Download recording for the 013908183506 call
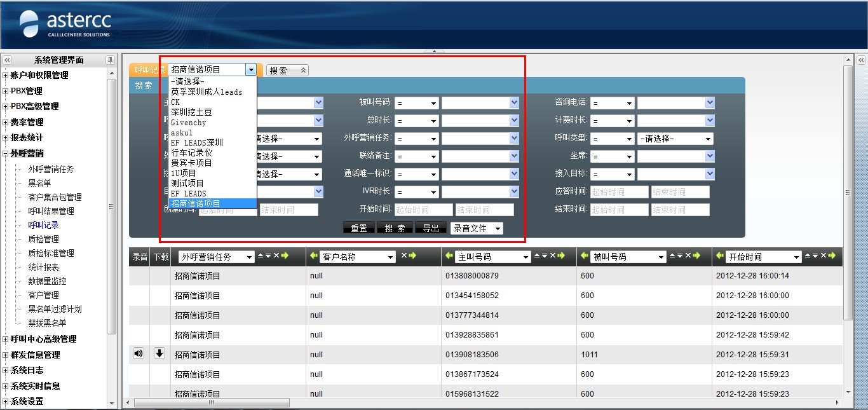868x410 pixels. click(159, 354)
